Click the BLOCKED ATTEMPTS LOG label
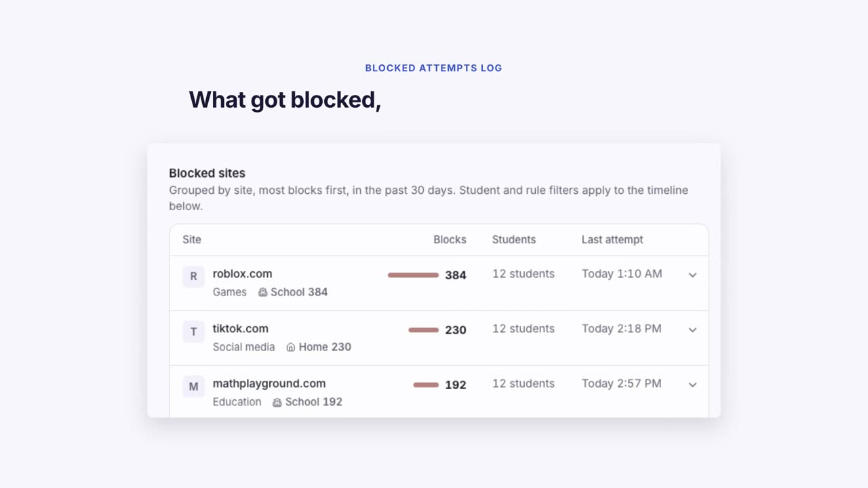 click(x=434, y=68)
